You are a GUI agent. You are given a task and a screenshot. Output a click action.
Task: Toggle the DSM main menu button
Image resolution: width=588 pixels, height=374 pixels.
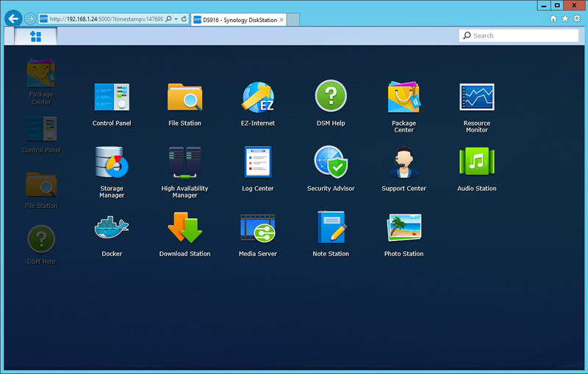point(35,36)
